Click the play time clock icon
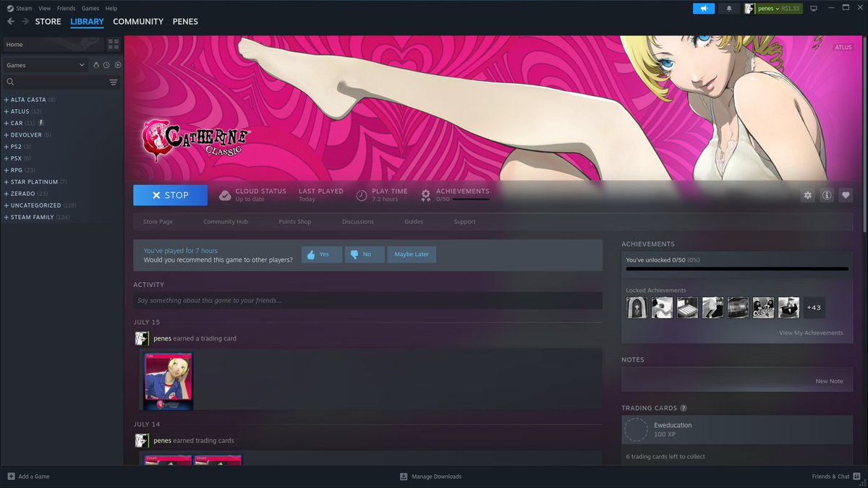The image size is (868, 488). [362, 195]
